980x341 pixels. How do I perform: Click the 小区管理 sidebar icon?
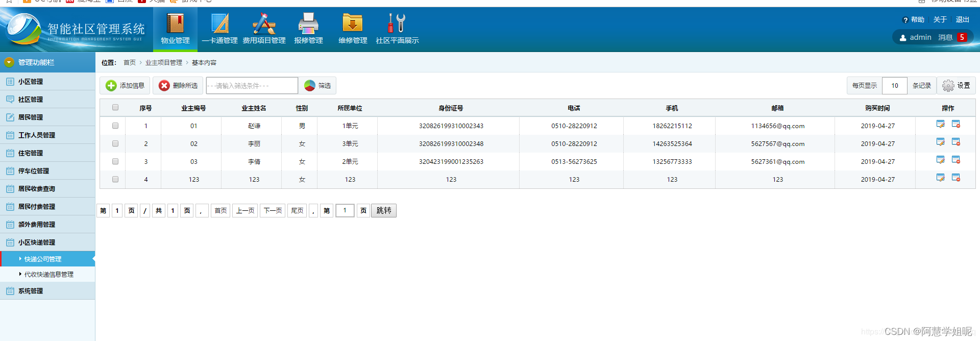10,82
